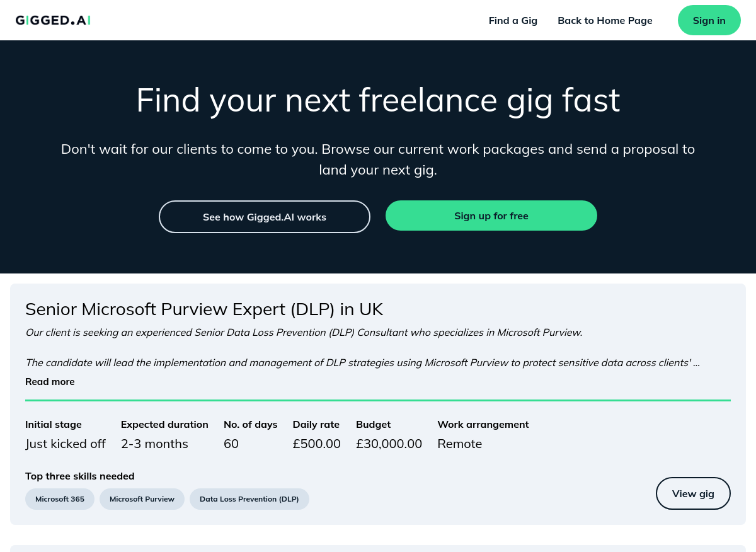Click the Remote work arrangement value
The image size is (756, 552).
coord(460,444)
